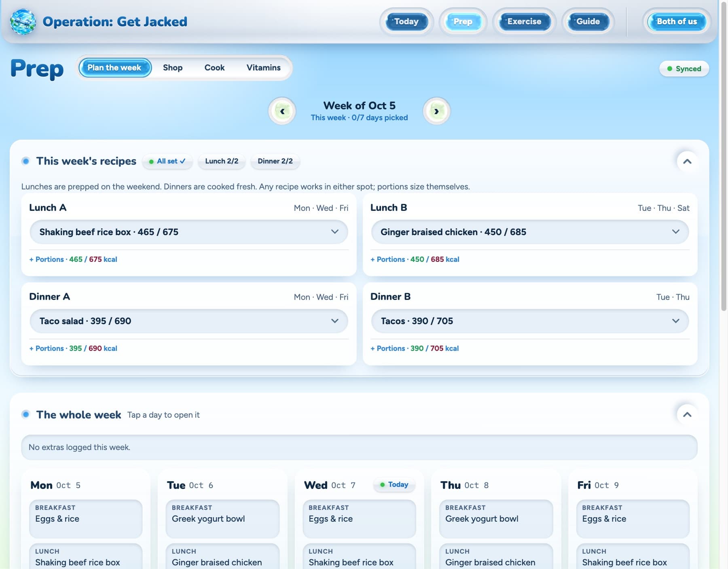Image resolution: width=728 pixels, height=569 pixels.
Task: Click the No extras logged banner
Action: point(359,447)
